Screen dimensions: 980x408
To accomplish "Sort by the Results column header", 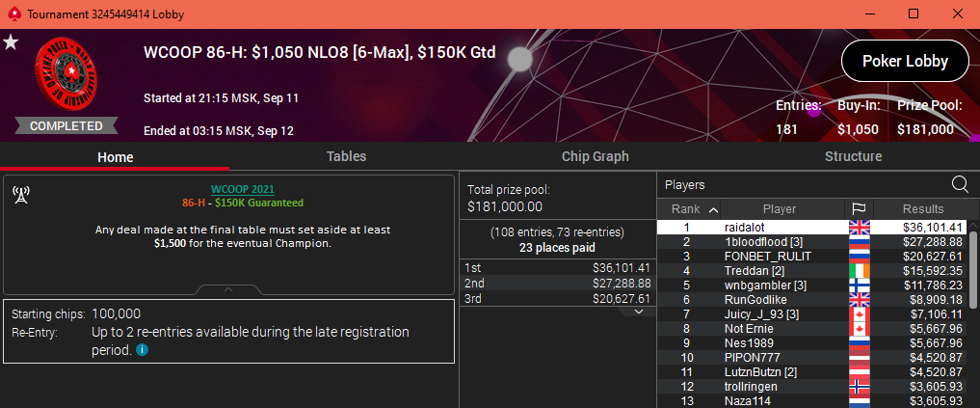I will [x=922, y=209].
